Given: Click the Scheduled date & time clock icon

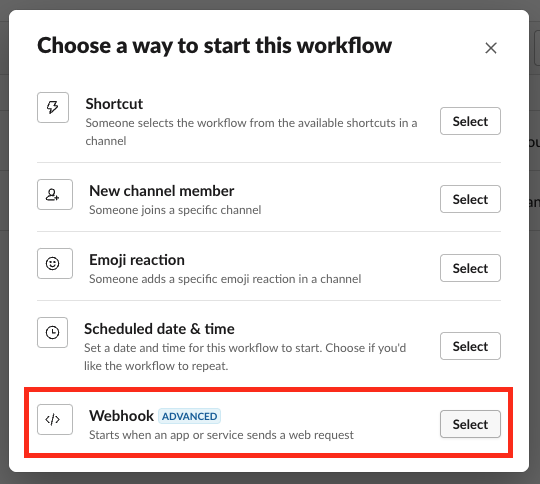Looking at the screenshot, I should [52, 332].
